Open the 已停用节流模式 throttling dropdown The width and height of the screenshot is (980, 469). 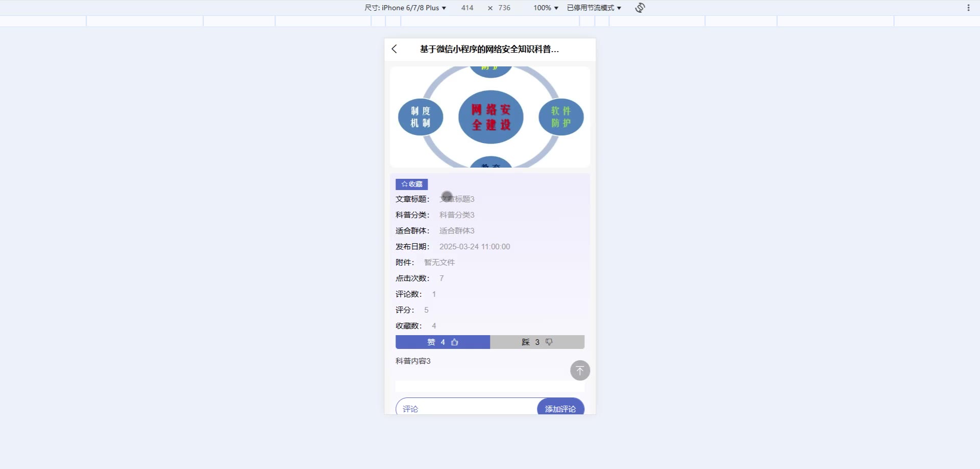tap(594, 8)
